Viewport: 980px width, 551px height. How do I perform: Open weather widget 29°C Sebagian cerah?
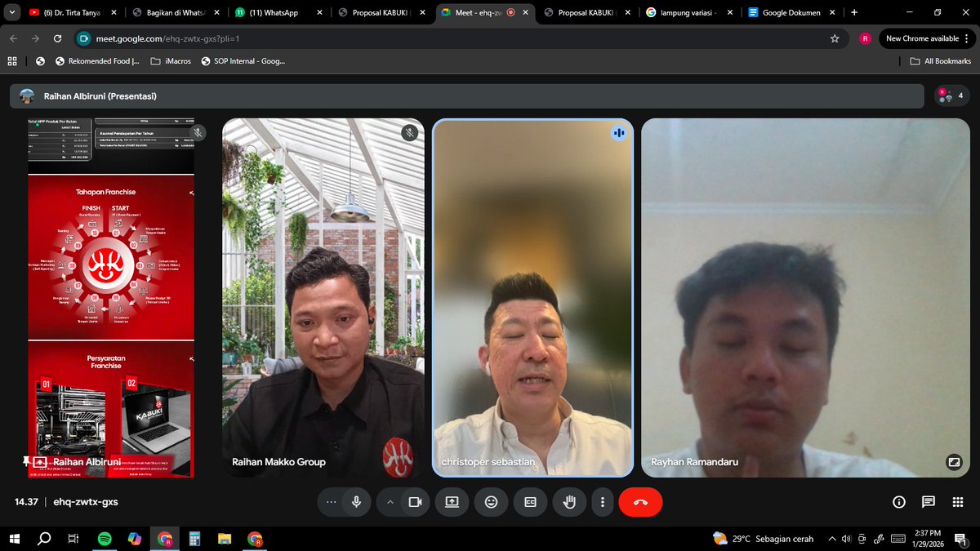(x=763, y=539)
